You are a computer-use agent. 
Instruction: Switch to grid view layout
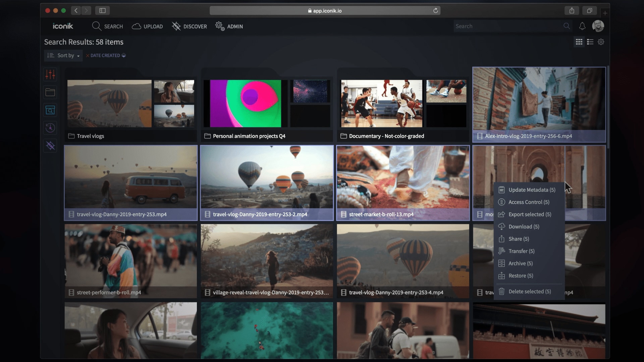[x=579, y=42]
